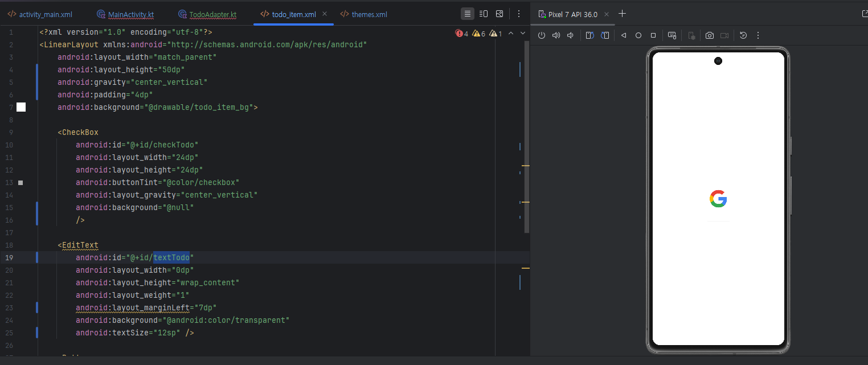Rotate emulator right
The width and height of the screenshot is (868, 365).
coord(605,35)
